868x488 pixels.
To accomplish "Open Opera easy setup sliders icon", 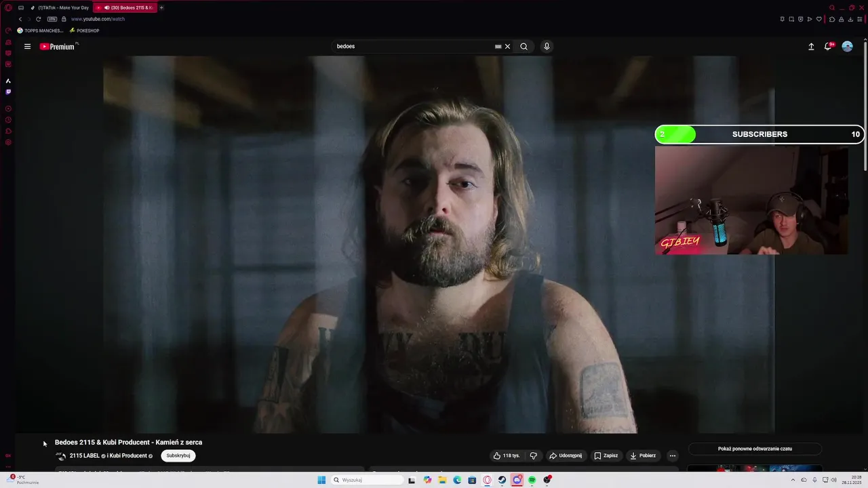I will (x=859, y=19).
